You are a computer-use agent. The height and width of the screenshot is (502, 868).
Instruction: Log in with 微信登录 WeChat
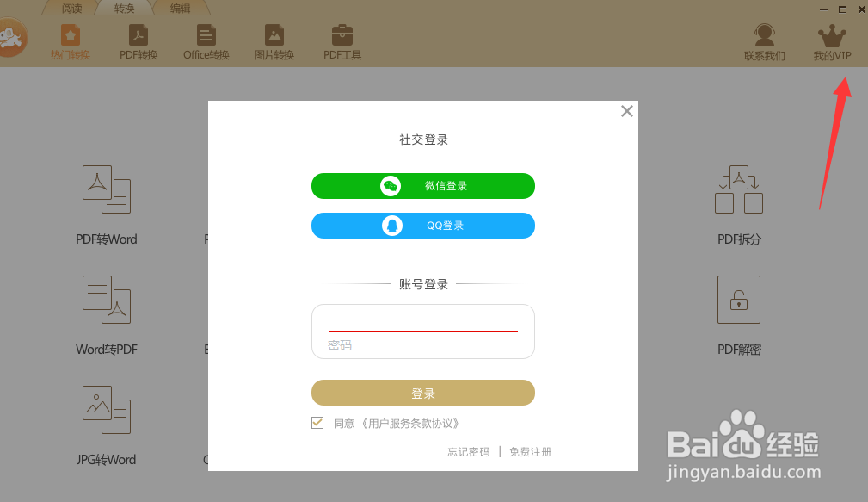[x=422, y=186]
